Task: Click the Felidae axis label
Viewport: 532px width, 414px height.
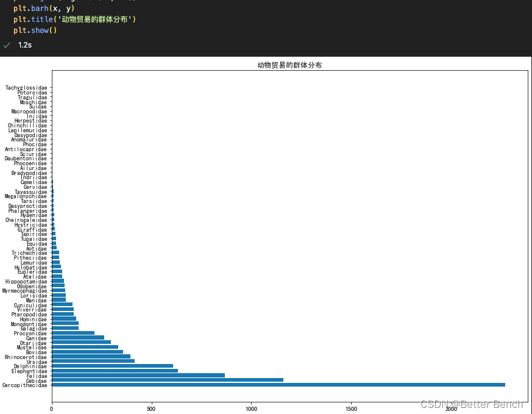Action: point(37,376)
